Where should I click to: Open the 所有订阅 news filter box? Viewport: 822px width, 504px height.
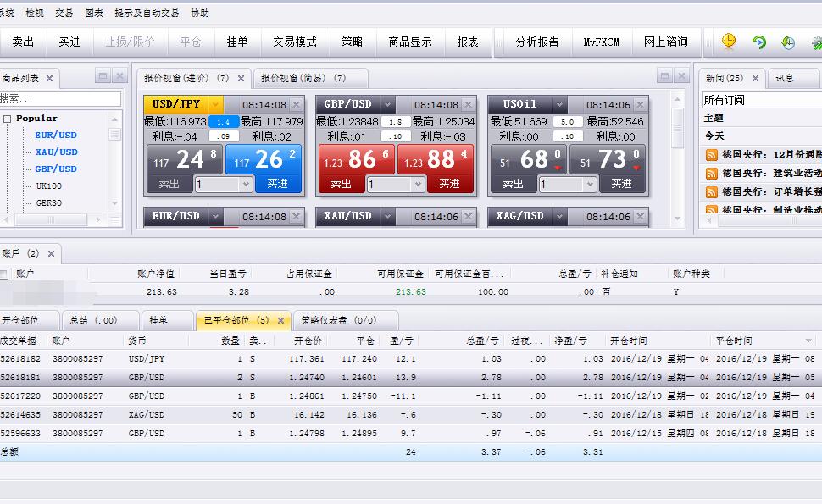[x=762, y=100]
